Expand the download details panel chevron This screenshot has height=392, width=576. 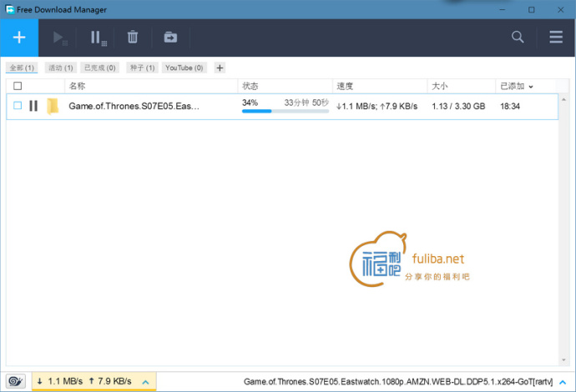click(563, 382)
